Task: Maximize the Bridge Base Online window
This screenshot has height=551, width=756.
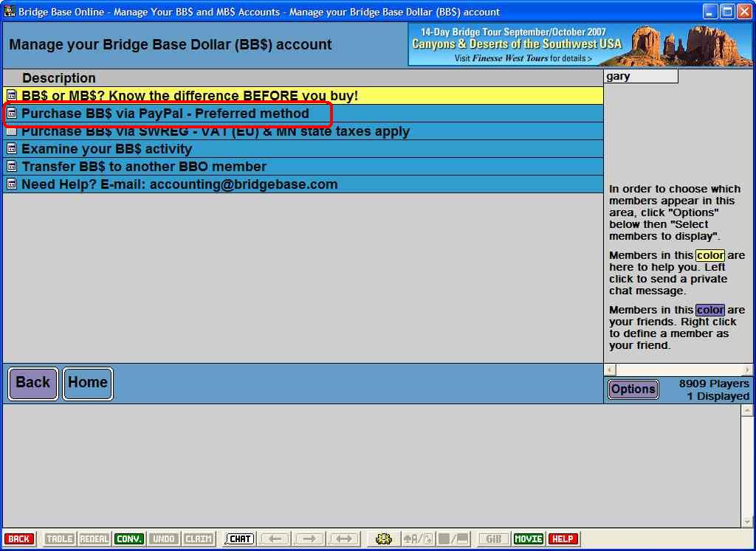Action: click(727, 12)
